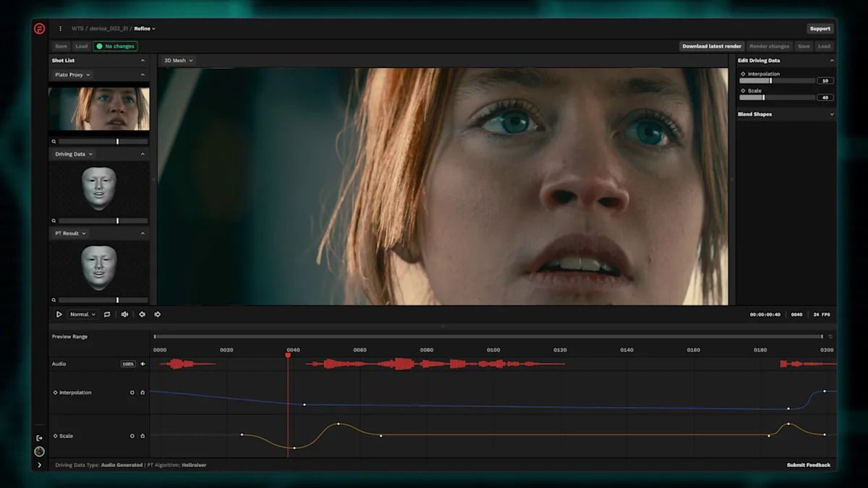Screen dimensions: 868x488
Task: Click the next keyframe diamond icon
Action: pyautogui.click(x=157, y=314)
